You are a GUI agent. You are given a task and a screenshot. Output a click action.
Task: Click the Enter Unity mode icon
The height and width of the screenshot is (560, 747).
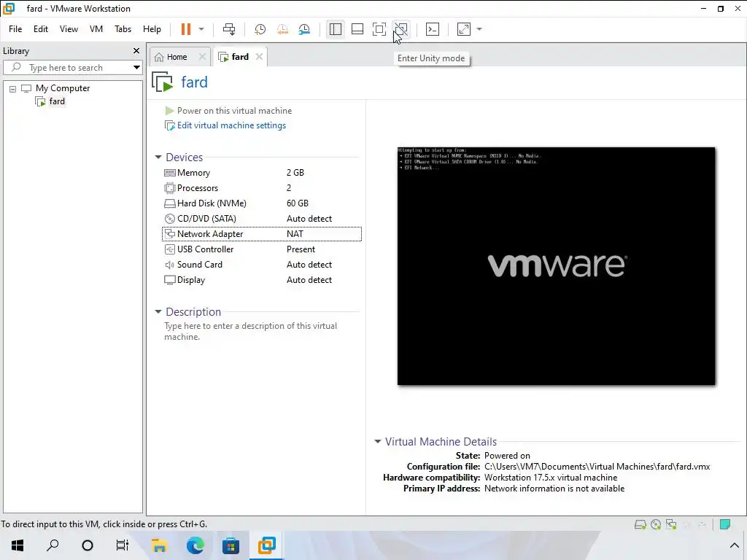(401, 29)
